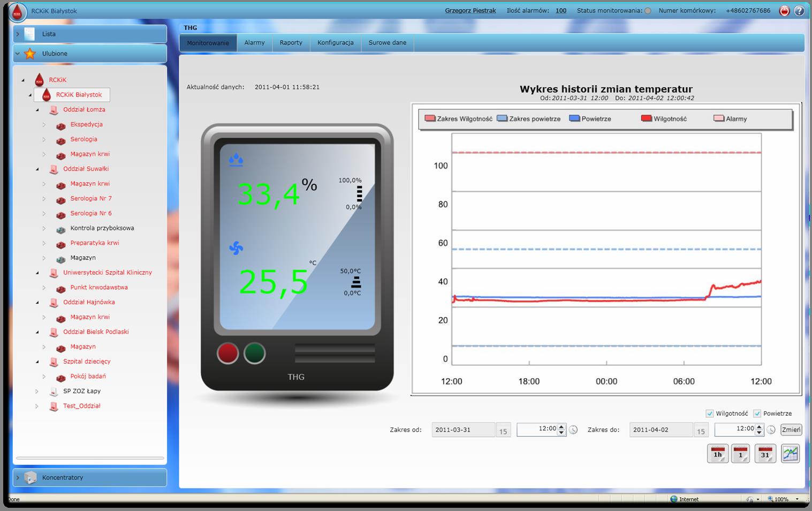Disable the Wilgotność checkbox
The height and width of the screenshot is (511, 812).
pyautogui.click(x=710, y=414)
